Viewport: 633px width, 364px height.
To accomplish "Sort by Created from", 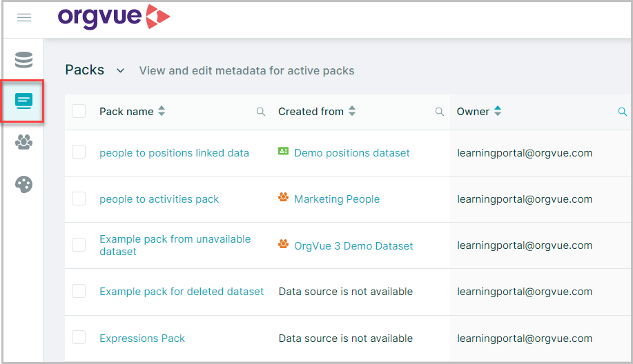I will [352, 111].
